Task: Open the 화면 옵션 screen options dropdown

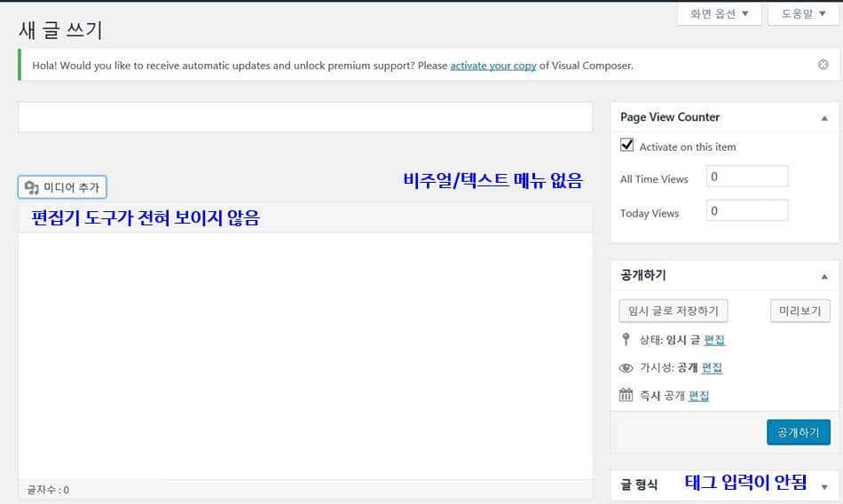Action: [x=720, y=14]
